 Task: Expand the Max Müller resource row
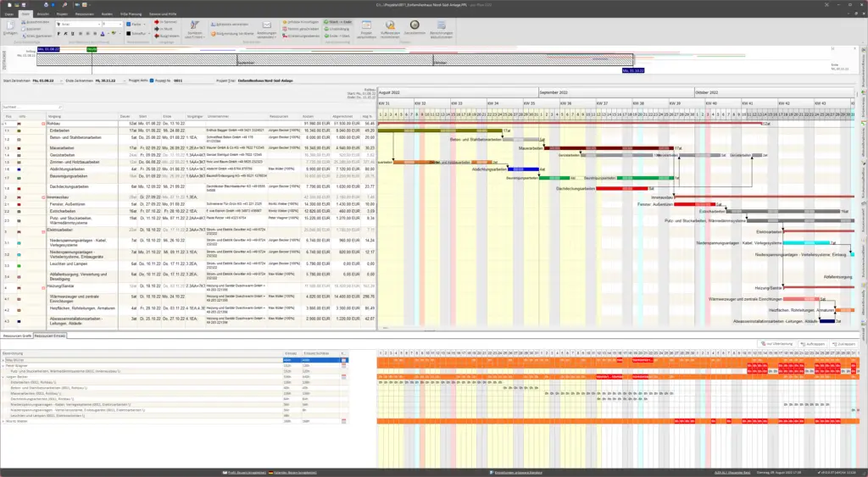pos(3,360)
